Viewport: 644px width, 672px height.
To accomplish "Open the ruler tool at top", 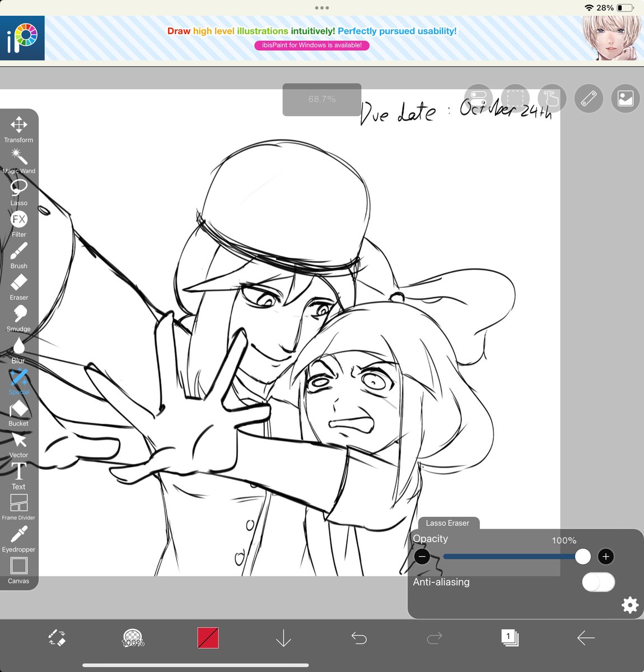I will pos(589,99).
